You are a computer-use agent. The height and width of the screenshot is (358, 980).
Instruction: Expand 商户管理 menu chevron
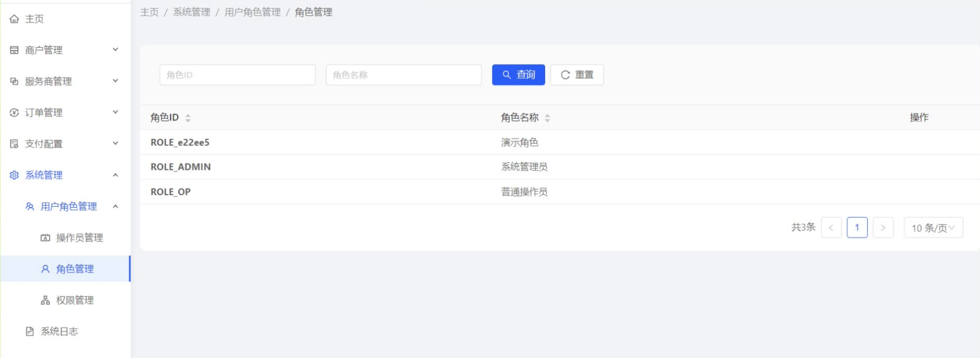tap(116, 50)
